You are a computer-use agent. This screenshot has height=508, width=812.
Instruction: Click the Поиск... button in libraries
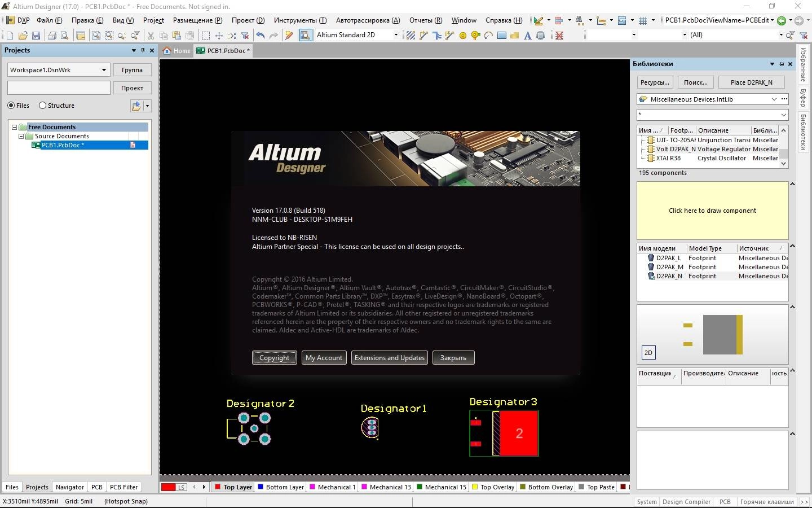tap(696, 82)
